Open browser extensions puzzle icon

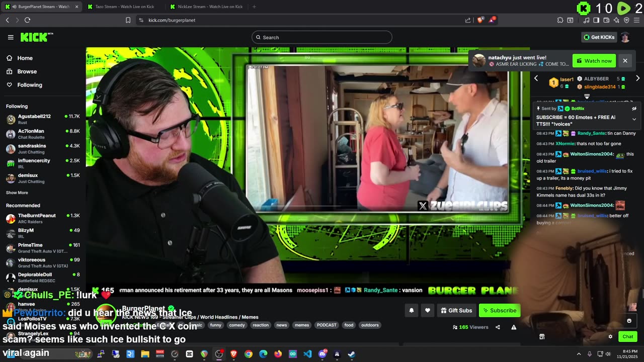click(560, 20)
